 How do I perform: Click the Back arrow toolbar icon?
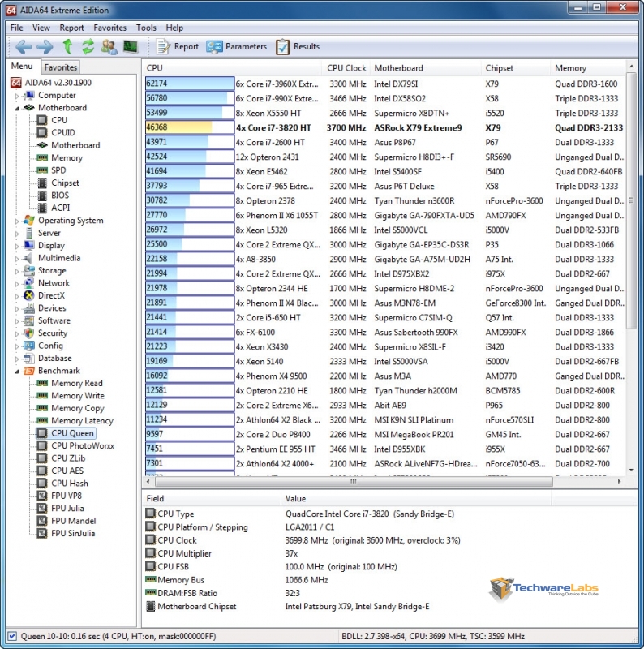[24, 47]
